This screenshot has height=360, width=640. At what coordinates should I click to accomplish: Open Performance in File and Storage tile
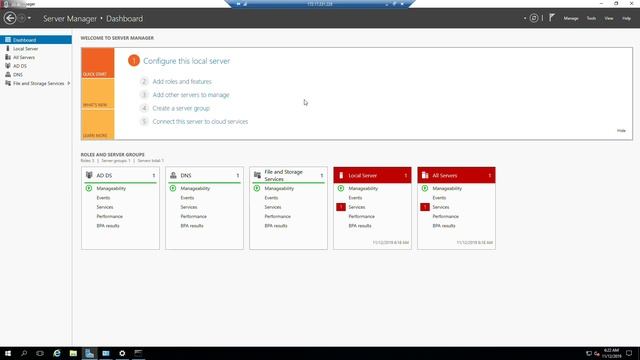pyautogui.click(x=278, y=216)
